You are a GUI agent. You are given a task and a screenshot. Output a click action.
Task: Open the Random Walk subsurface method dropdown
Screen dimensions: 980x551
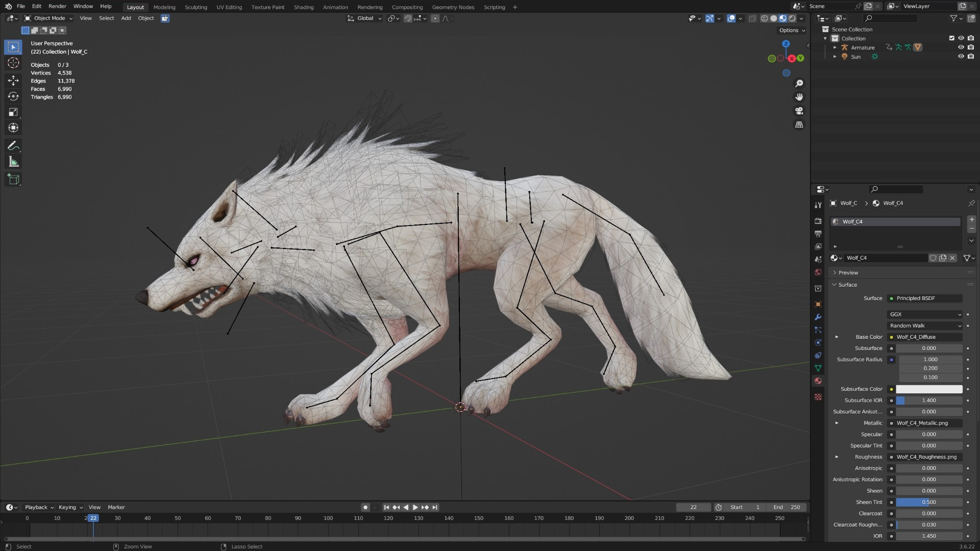click(925, 326)
